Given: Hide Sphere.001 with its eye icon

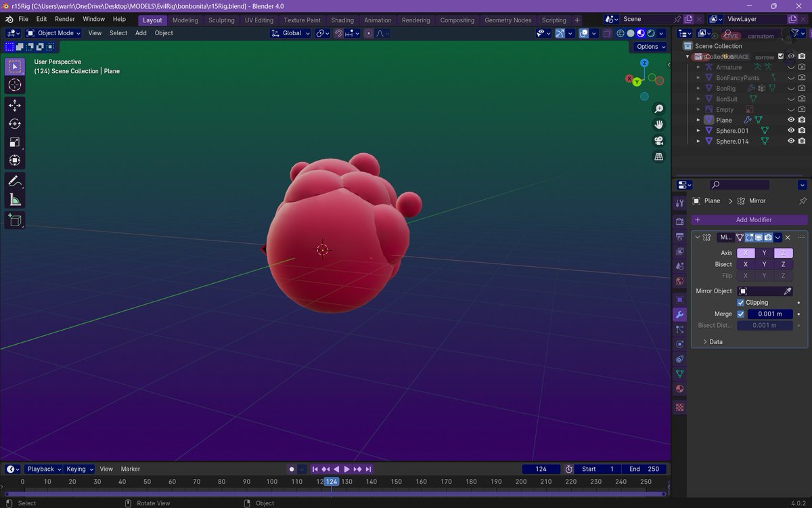Looking at the screenshot, I should coord(790,131).
